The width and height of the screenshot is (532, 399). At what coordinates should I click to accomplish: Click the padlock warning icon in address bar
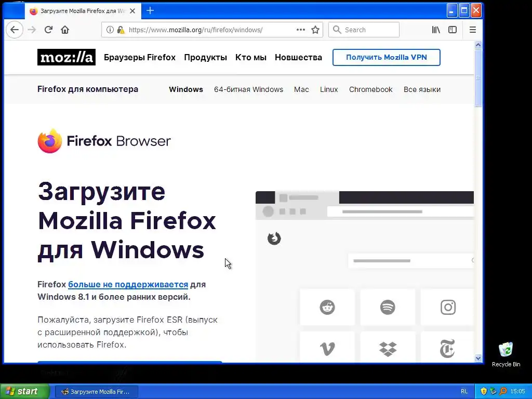tap(121, 30)
